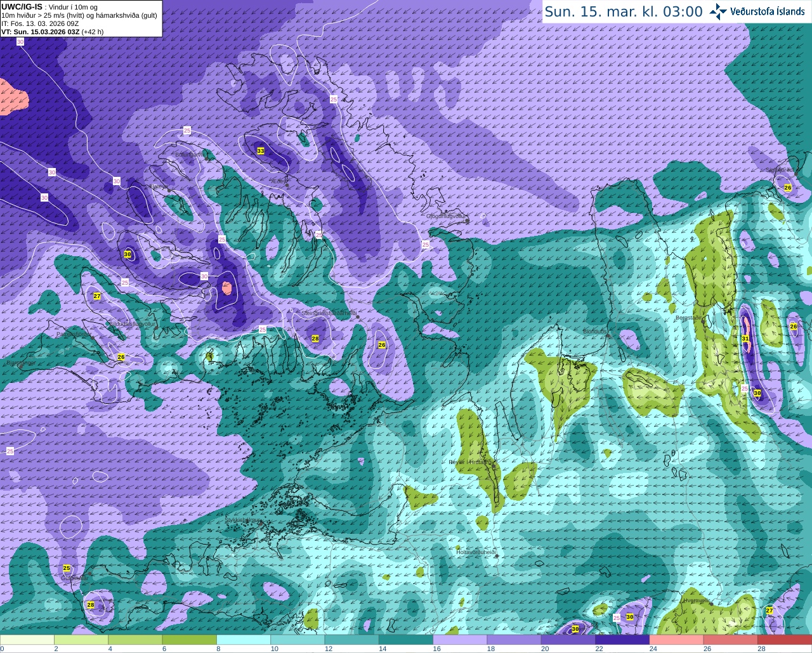Select the 18–20 m/s purple legend swatch
The height and width of the screenshot is (653, 812).
(x=514, y=640)
